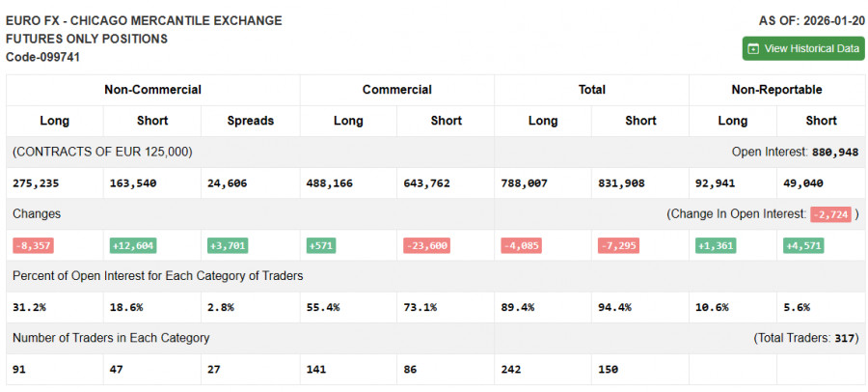Open the View Historical Data text label

811,48
